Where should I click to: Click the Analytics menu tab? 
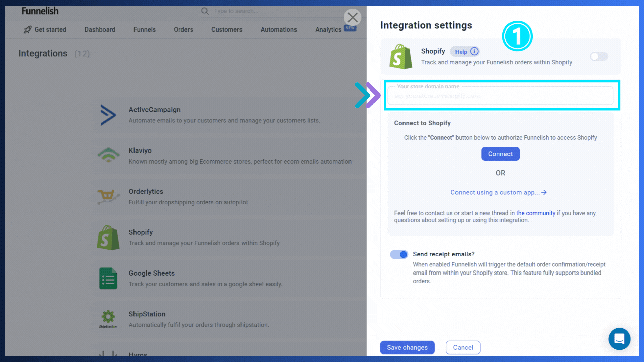(328, 29)
